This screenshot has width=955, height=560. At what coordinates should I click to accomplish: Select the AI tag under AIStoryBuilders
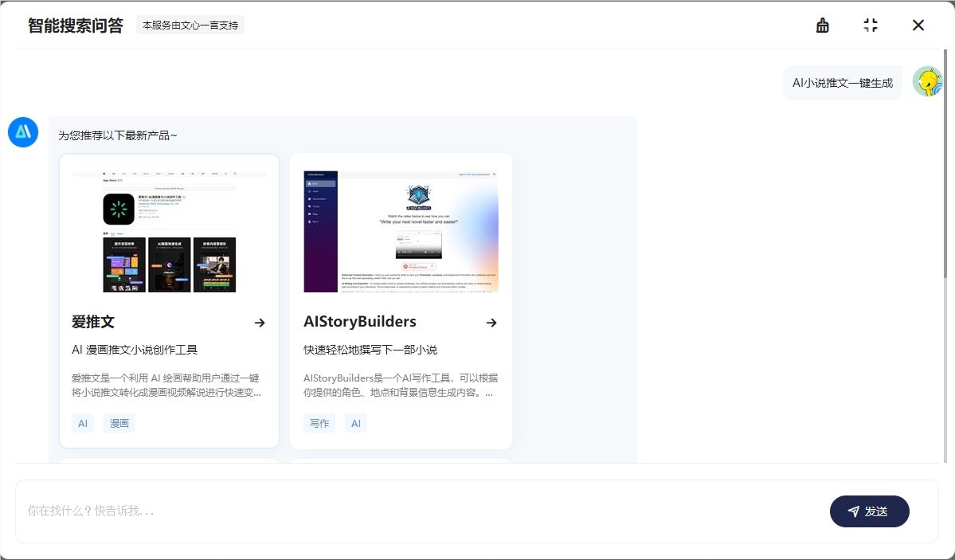pyautogui.click(x=356, y=423)
